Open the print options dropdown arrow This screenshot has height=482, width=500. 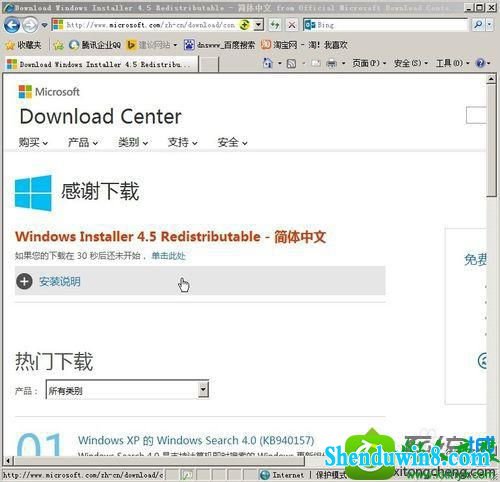coord(344,63)
